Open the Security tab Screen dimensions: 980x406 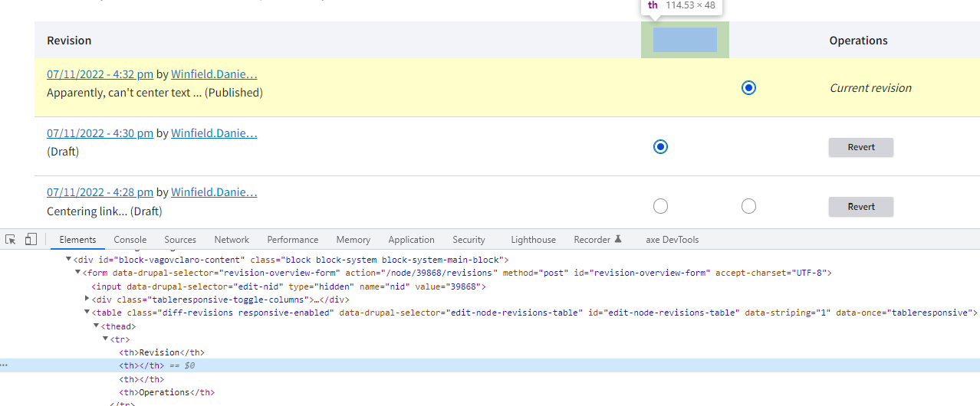[469, 240]
